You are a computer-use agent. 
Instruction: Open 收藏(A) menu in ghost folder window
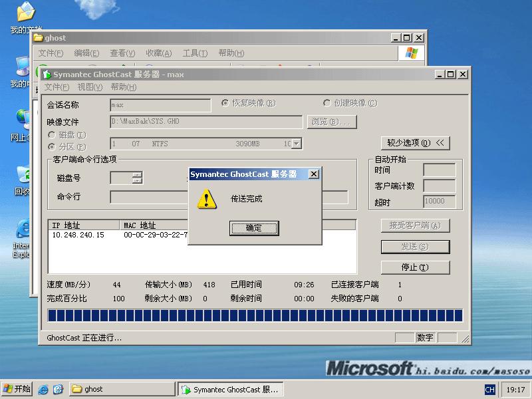tap(159, 53)
